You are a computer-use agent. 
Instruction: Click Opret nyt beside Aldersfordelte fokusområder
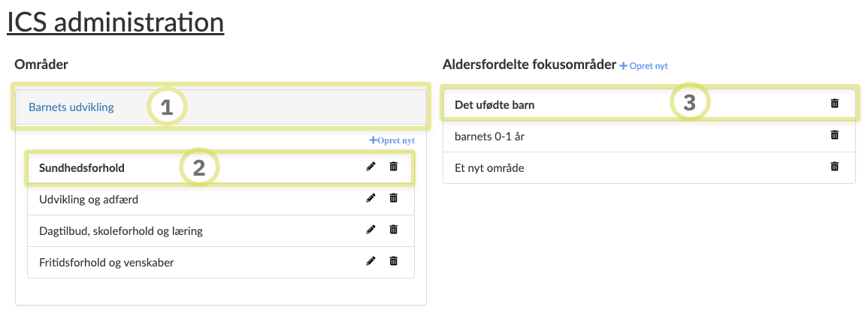point(643,66)
